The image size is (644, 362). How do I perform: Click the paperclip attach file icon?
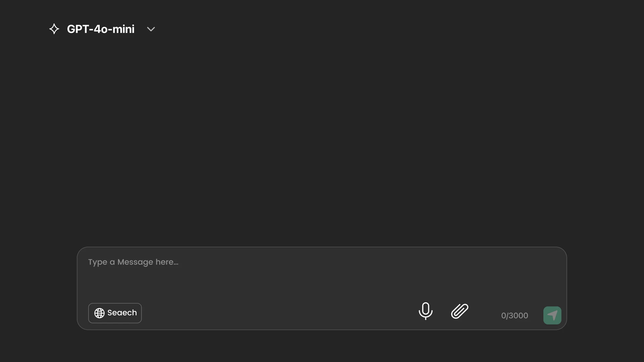[460, 311]
